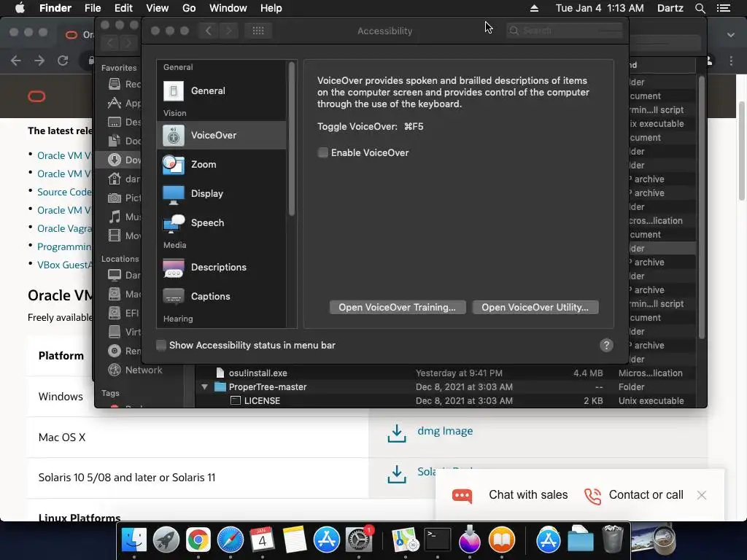This screenshot has width=747, height=560.
Task: Open Pictures folder in Finder sidebar
Action: [x=124, y=198]
